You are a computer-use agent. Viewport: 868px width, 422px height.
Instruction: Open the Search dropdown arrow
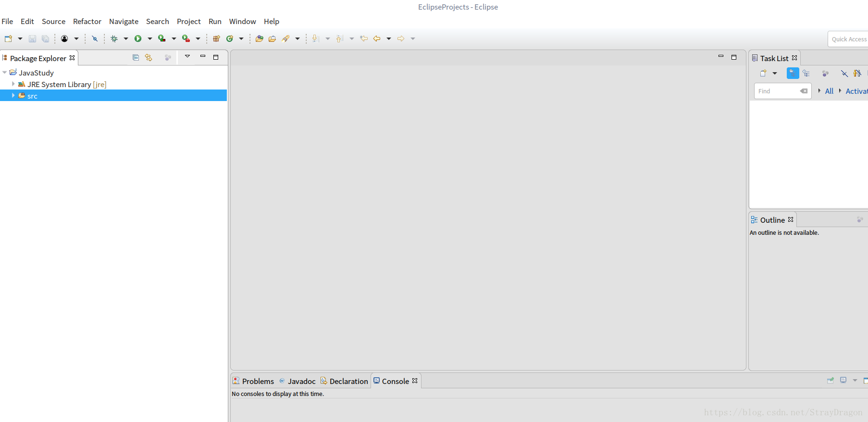[298, 38]
